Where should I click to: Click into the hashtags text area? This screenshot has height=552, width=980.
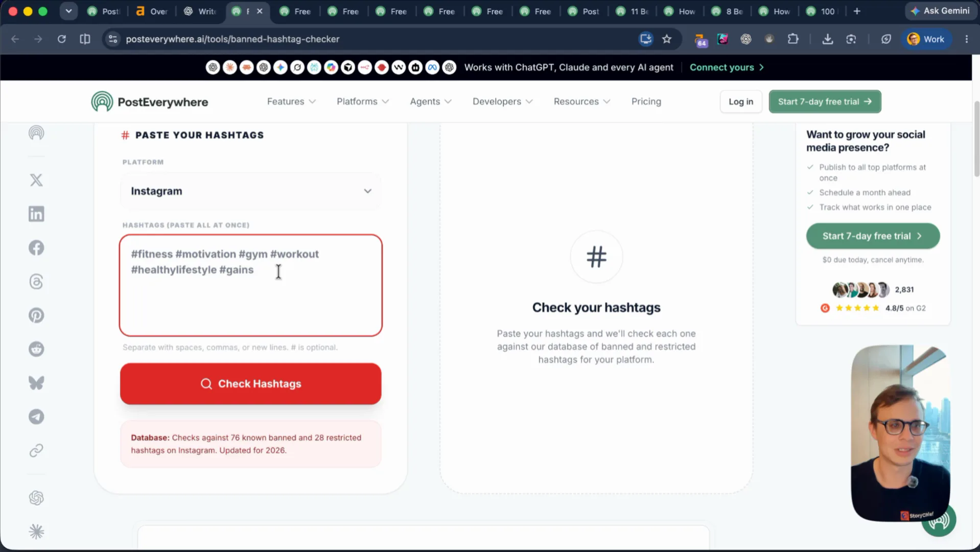(x=250, y=285)
